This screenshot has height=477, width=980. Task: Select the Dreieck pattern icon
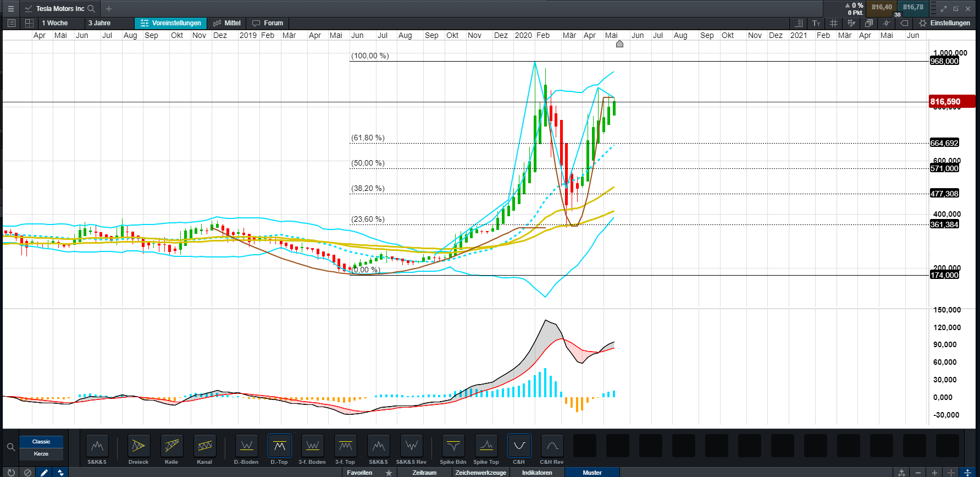139,446
